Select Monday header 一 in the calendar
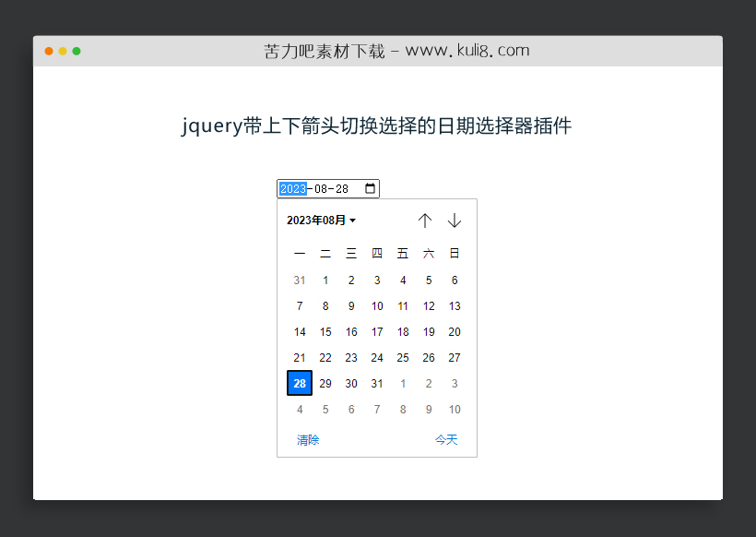 pos(300,253)
